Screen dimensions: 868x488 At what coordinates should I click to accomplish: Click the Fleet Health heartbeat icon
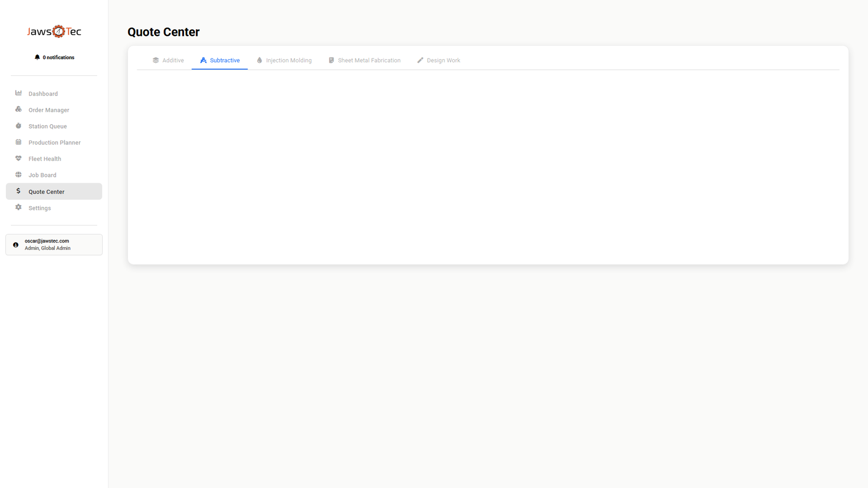click(x=18, y=158)
